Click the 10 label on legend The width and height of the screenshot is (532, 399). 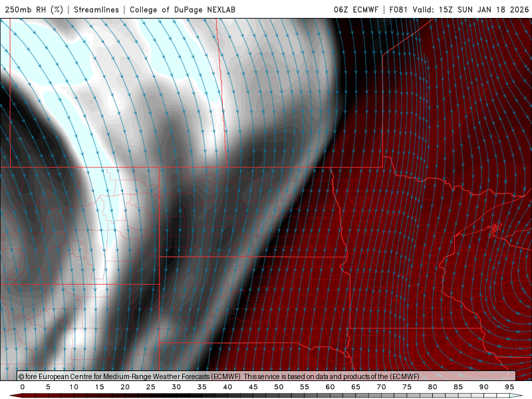coord(74,387)
